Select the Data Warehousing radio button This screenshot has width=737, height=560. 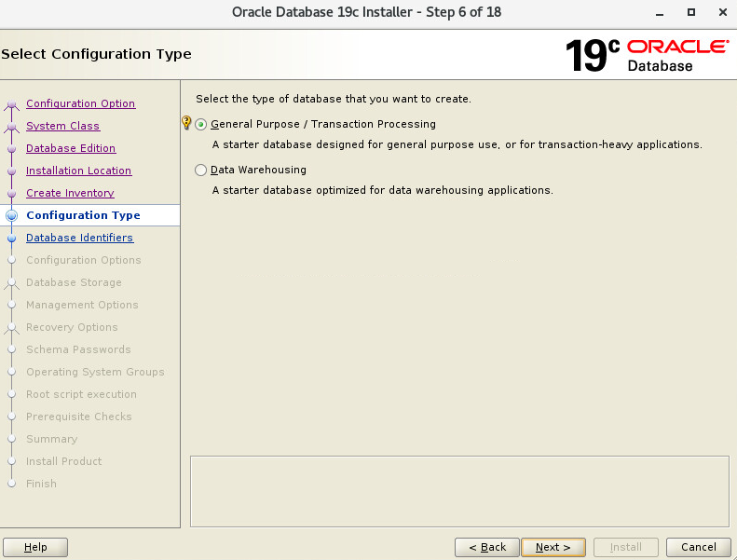pyautogui.click(x=200, y=171)
